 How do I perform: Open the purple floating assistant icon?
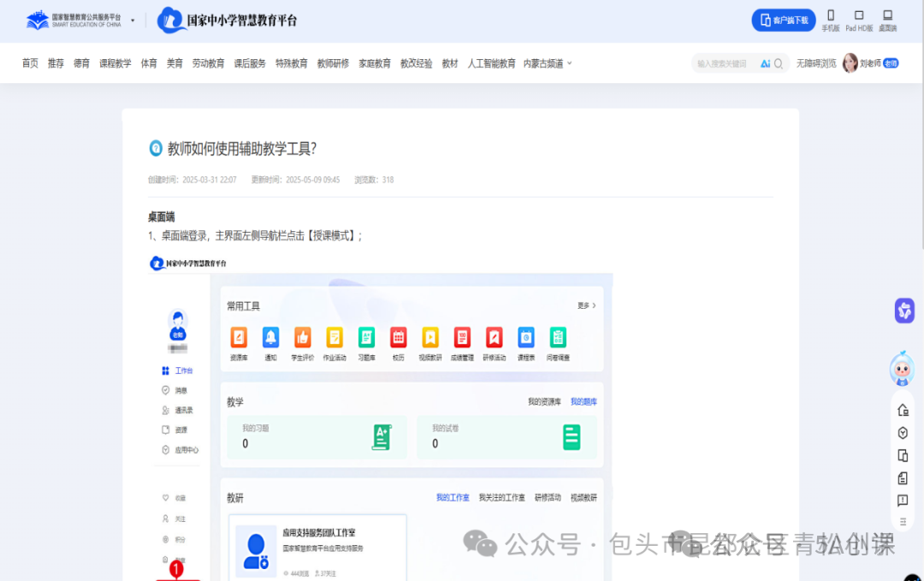pos(904,311)
